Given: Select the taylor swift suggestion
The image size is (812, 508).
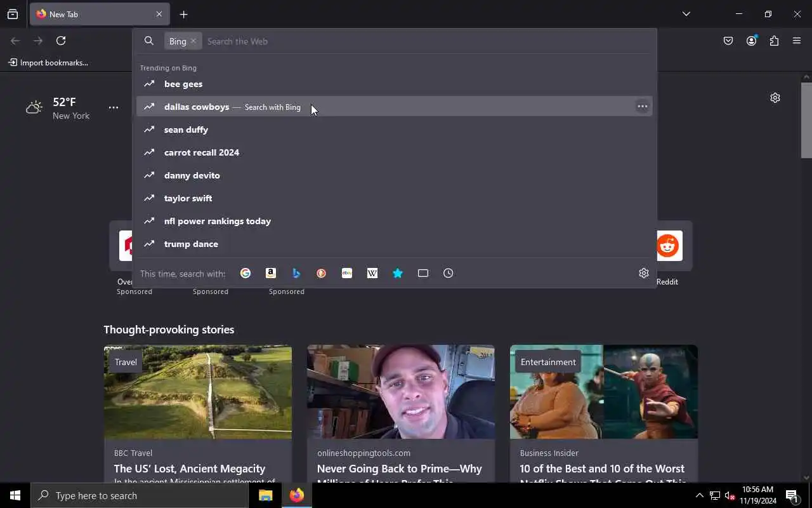Looking at the screenshot, I should point(395,198).
